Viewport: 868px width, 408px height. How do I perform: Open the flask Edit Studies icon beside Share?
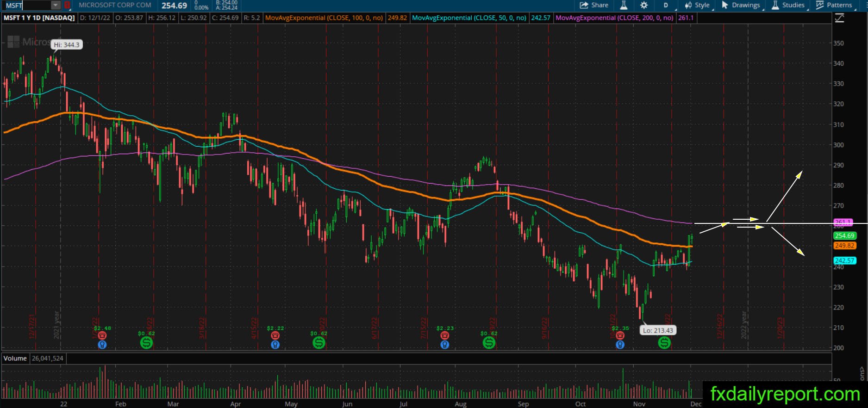coord(624,5)
